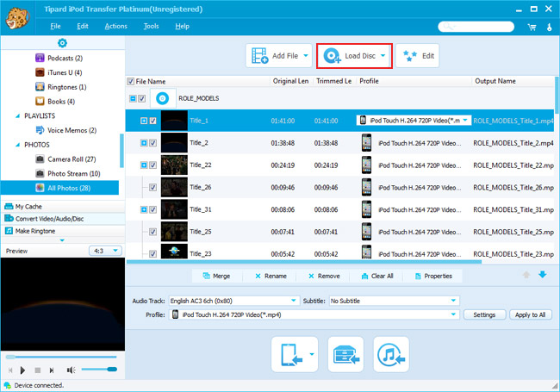Image resolution: width=560 pixels, height=392 pixels.
Task: Select Camera Roll (27) photos
Action: (x=65, y=159)
